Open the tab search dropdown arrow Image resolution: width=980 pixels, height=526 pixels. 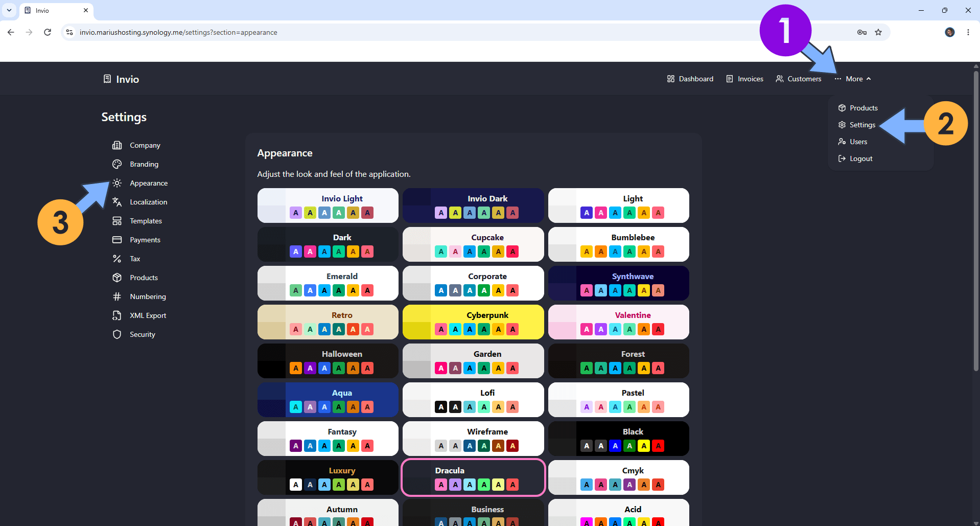click(x=9, y=10)
